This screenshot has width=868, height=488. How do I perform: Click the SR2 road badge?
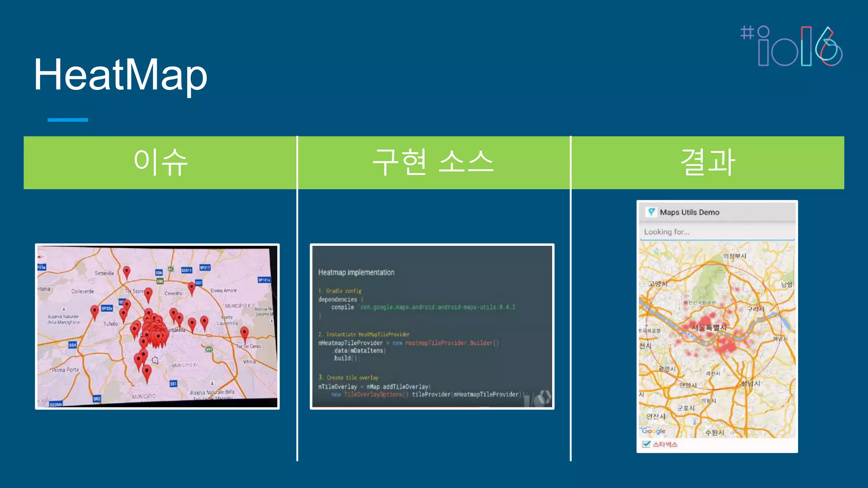97,399
